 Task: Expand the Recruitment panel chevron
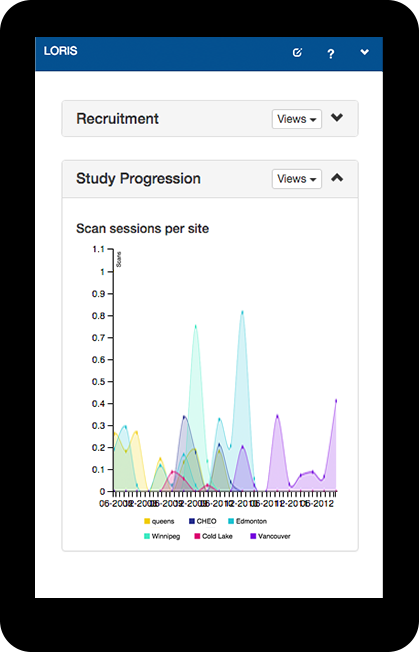[x=337, y=118]
